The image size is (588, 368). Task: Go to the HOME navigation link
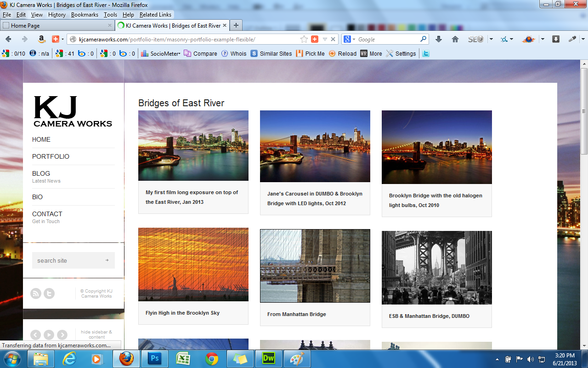click(41, 139)
